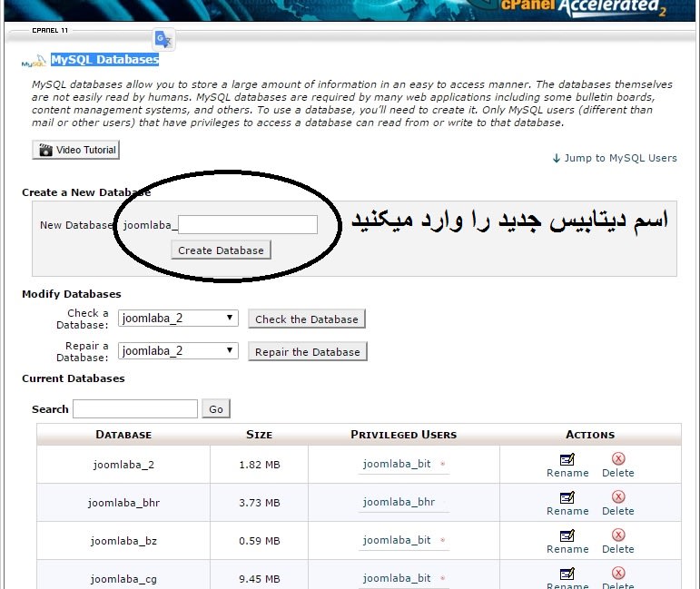This screenshot has height=589, width=700.
Task: Remove joomlaba_bit user from joomlaba_cg database
Action: coord(443,578)
